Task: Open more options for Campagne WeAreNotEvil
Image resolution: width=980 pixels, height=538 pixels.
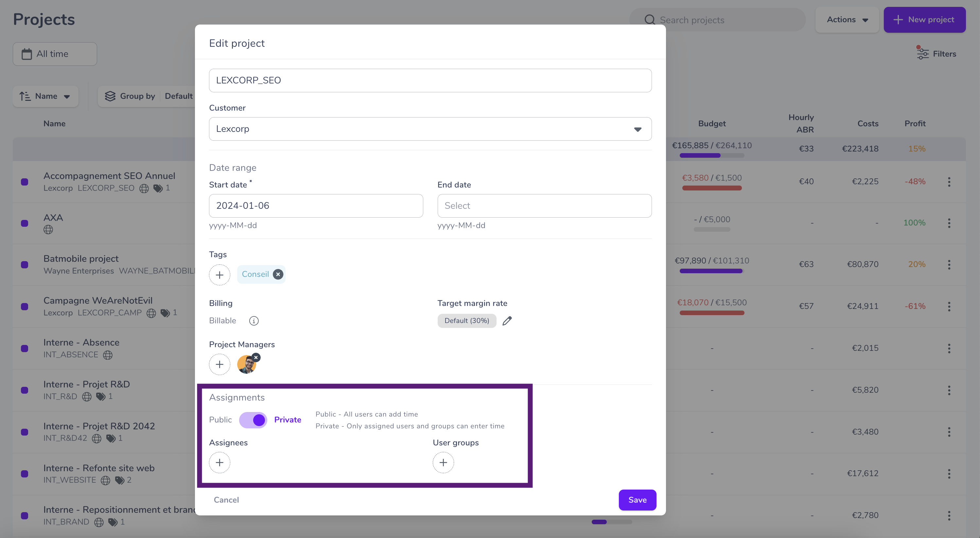Action: point(949,307)
